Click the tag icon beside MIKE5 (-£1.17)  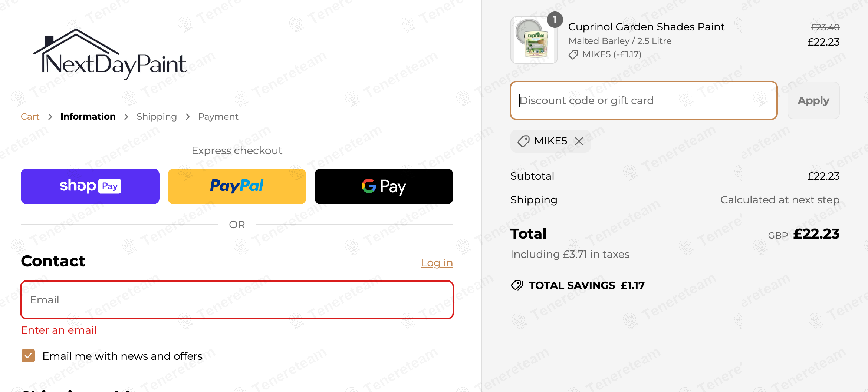[573, 55]
